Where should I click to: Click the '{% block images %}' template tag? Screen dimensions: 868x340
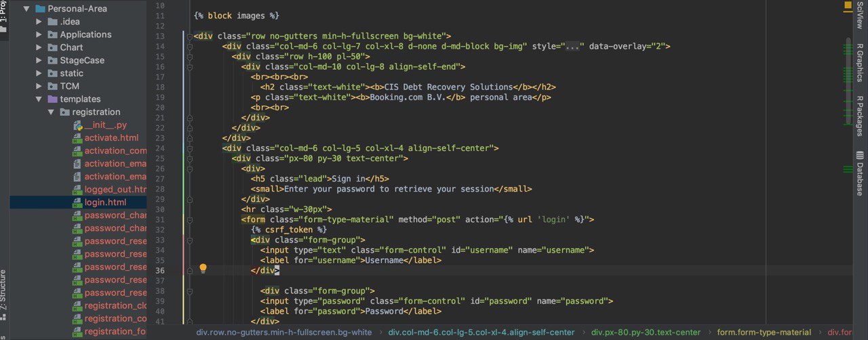[x=236, y=16]
